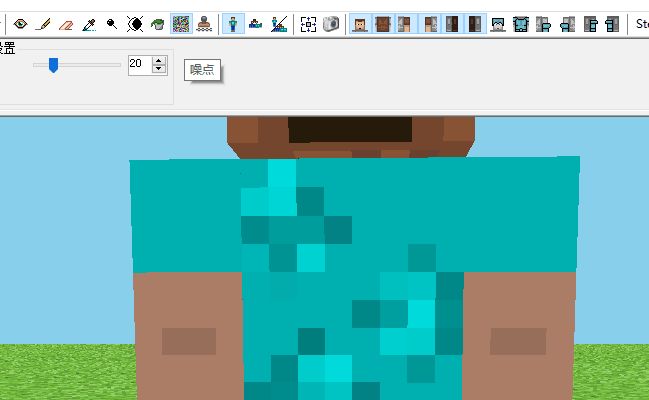Image resolution: width=649 pixels, height=400 pixels.
Task: Take a screenshot with camera icon
Action: pos(331,24)
